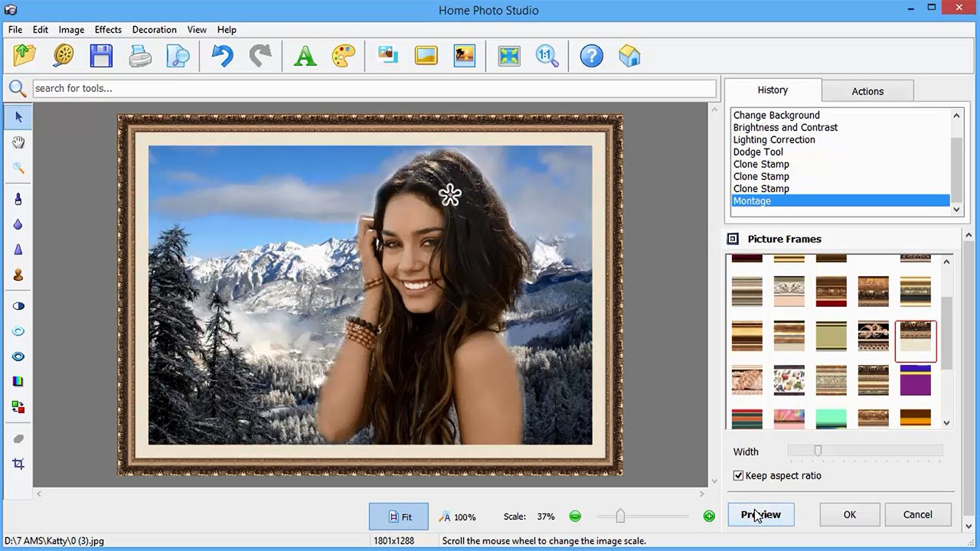Image resolution: width=980 pixels, height=551 pixels.
Task: Select the Add Text 'A' tool
Action: click(305, 56)
